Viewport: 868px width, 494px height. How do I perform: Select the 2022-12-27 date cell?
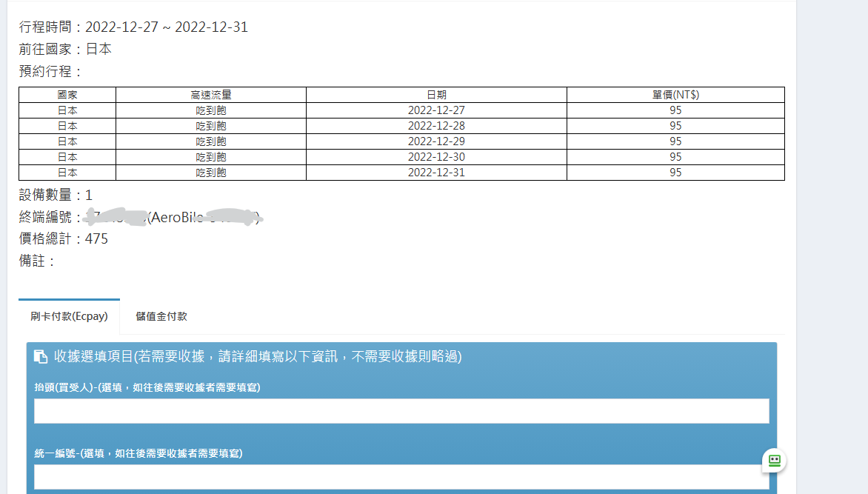pos(436,110)
